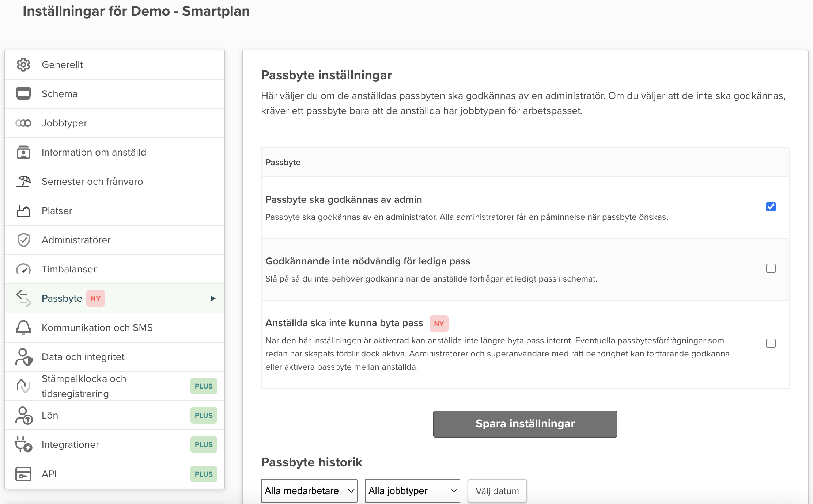Click the Platser factory icon
The image size is (813, 504).
pos(23,211)
